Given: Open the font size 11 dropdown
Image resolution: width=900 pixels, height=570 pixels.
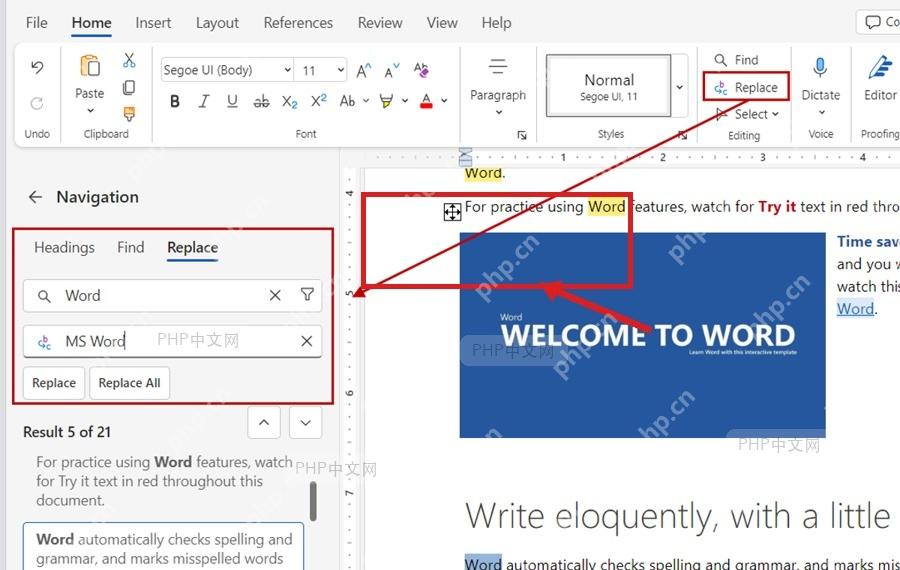Looking at the screenshot, I should click(340, 70).
